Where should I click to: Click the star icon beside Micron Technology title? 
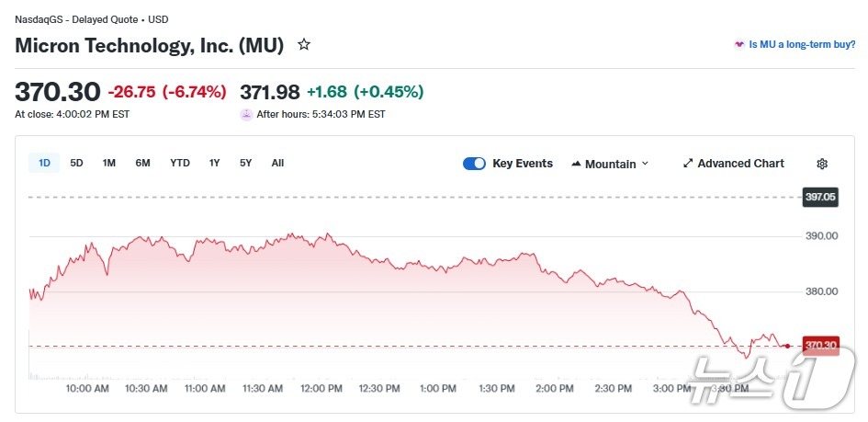click(304, 44)
